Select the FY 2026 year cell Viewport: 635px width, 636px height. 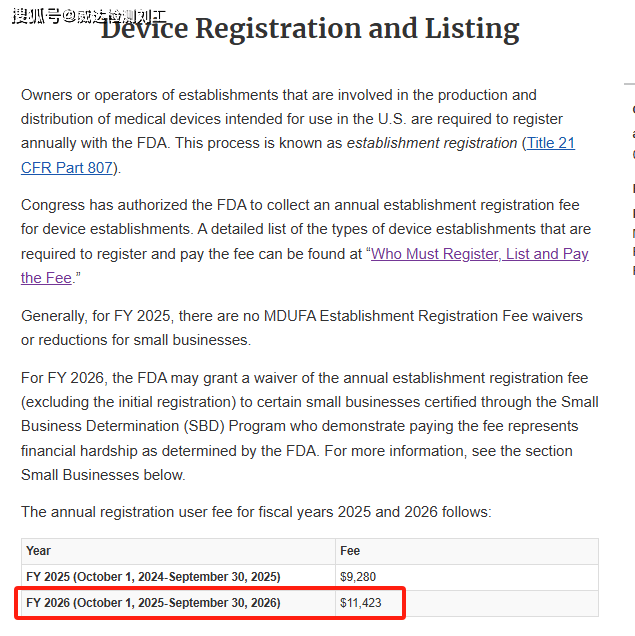coord(153,603)
